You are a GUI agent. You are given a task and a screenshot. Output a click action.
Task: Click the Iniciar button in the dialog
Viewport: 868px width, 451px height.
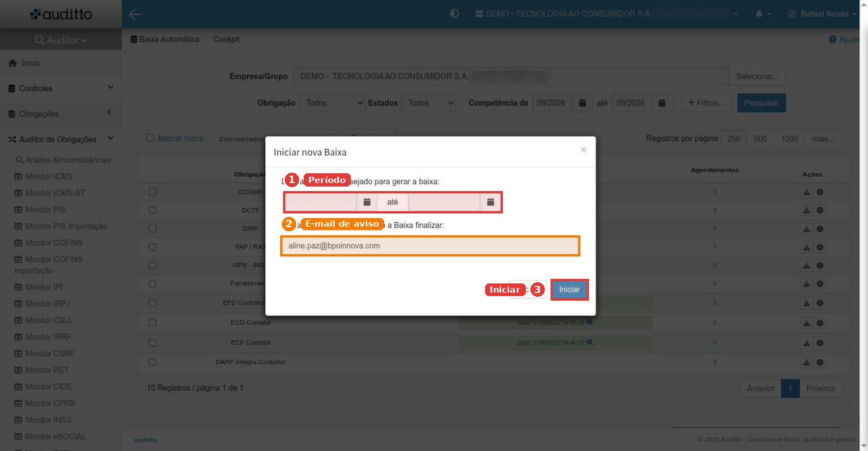click(569, 290)
